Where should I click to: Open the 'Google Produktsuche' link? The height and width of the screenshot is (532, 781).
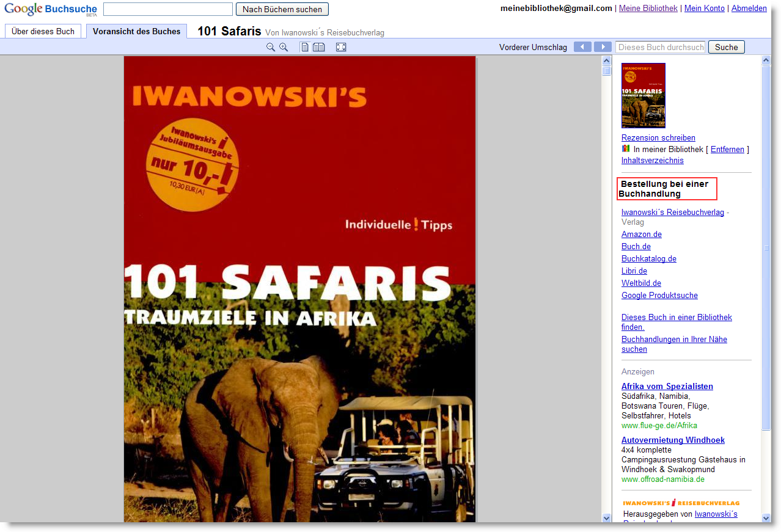(x=659, y=295)
